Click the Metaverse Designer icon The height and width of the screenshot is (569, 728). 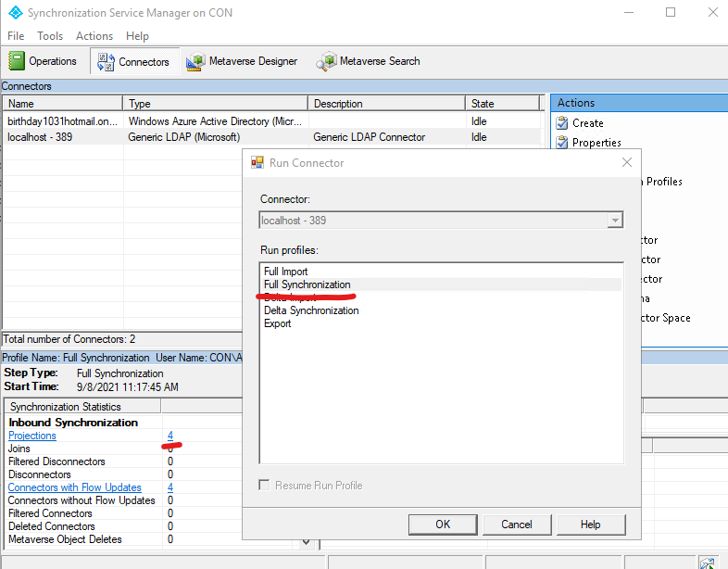point(195,61)
